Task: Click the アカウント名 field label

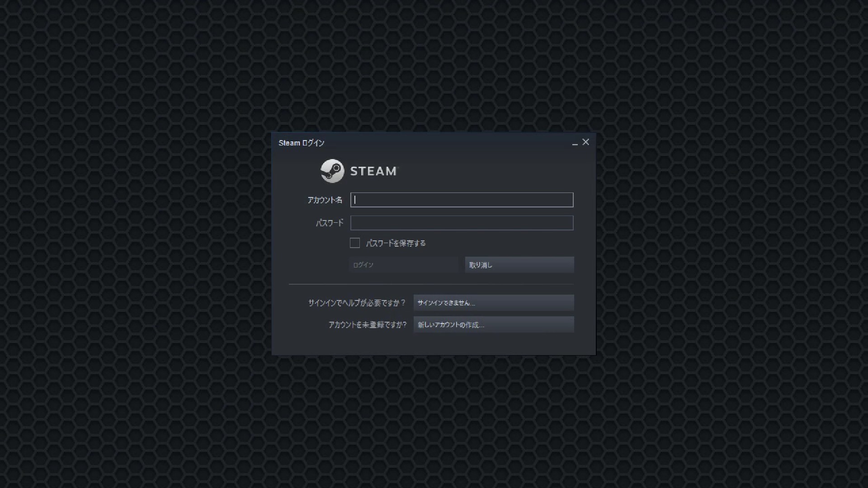Action: point(325,200)
